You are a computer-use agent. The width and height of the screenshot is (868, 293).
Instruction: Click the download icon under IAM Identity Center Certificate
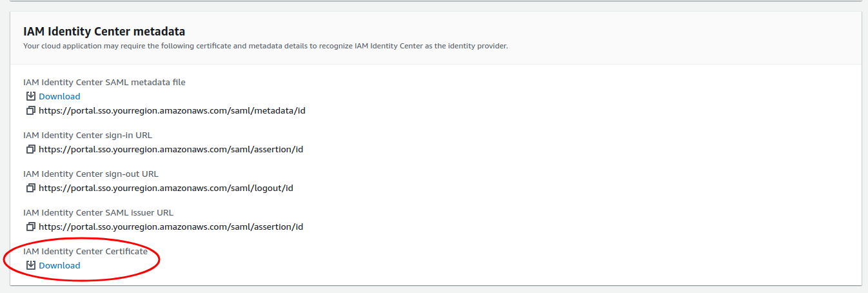click(x=30, y=265)
